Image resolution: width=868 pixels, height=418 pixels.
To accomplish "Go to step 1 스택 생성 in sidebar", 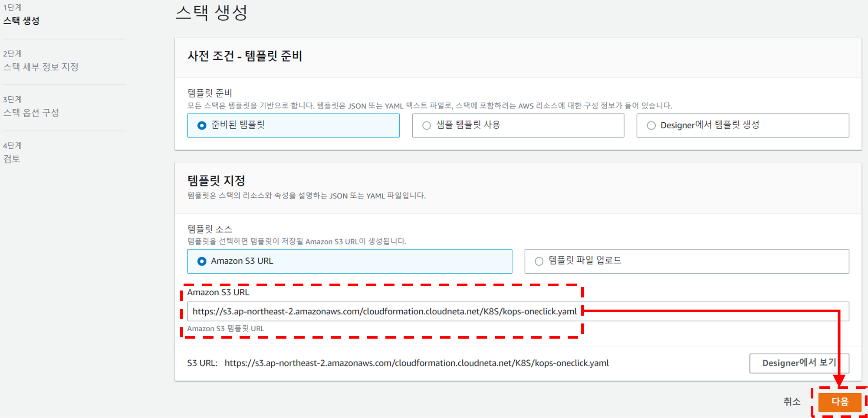I will point(21,20).
